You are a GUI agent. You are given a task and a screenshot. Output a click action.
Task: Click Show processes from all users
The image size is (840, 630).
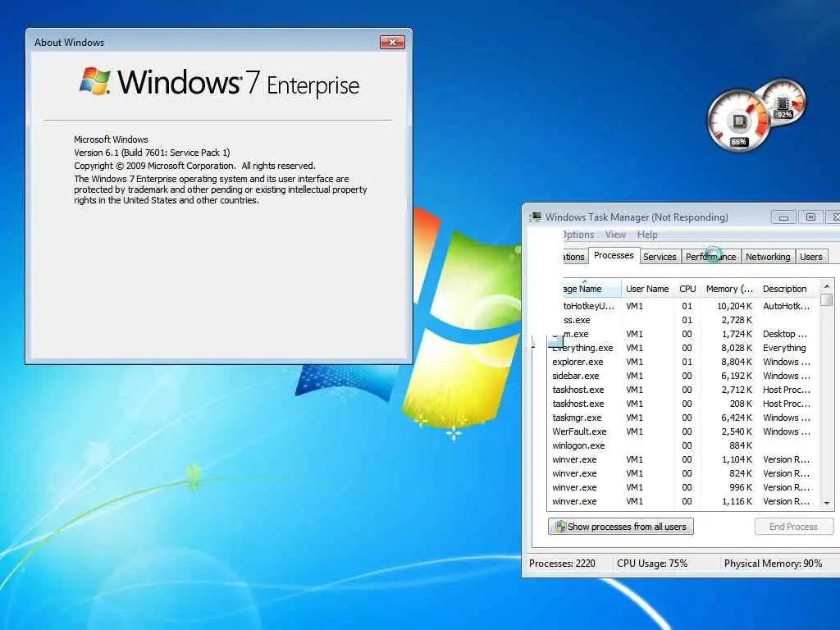click(621, 526)
